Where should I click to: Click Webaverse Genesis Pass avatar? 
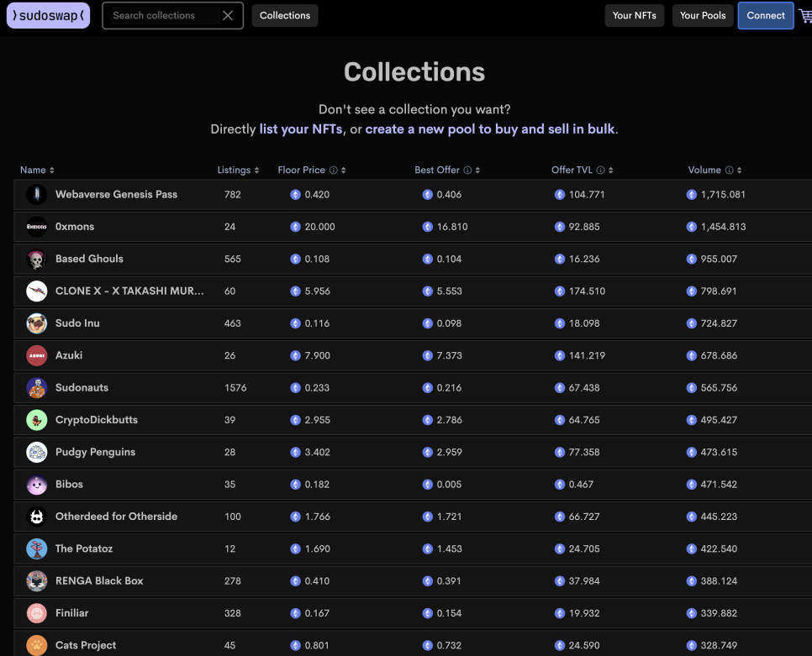[x=37, y=195]
